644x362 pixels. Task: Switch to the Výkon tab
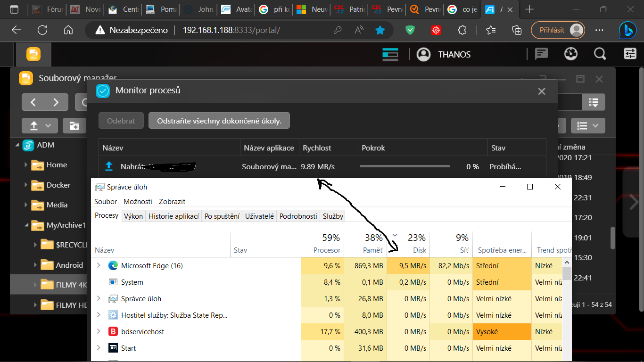pyautogui.click(x=133, y=216)
